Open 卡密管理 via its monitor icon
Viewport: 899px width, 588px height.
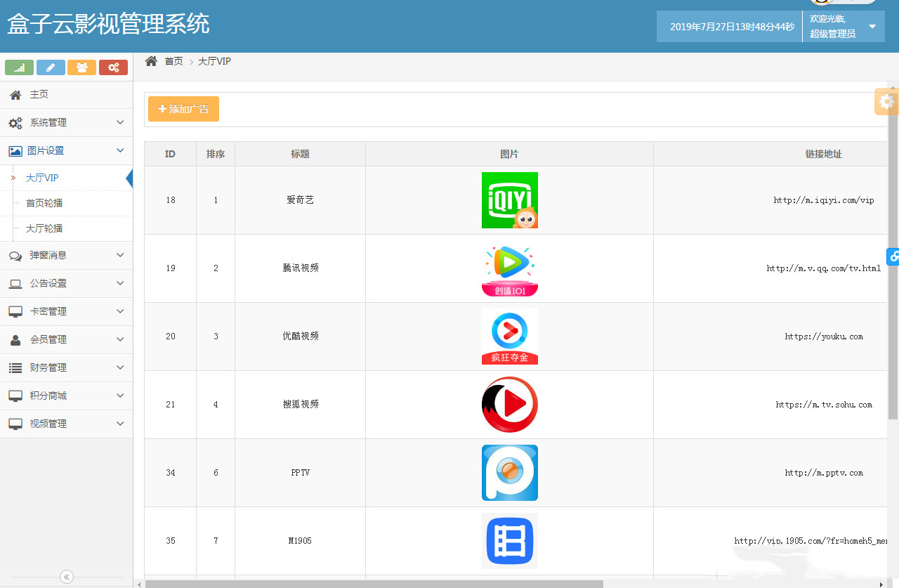pos(15,312)
